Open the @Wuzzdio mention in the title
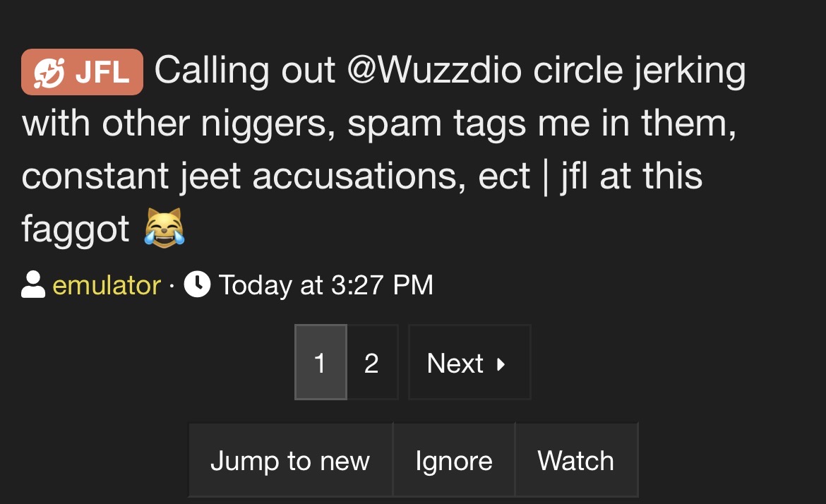The image size is (826, 504). 435,70
